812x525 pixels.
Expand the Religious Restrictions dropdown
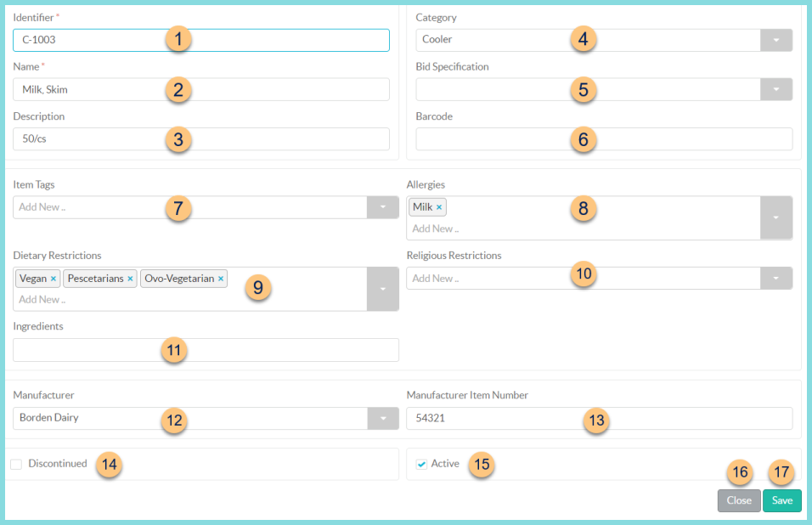tap(776, 278)
